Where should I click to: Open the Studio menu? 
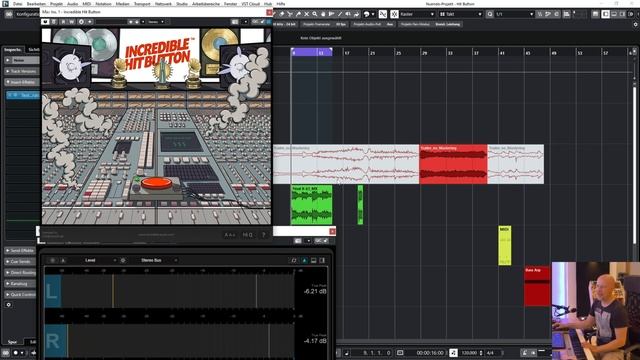coord(182,4)
